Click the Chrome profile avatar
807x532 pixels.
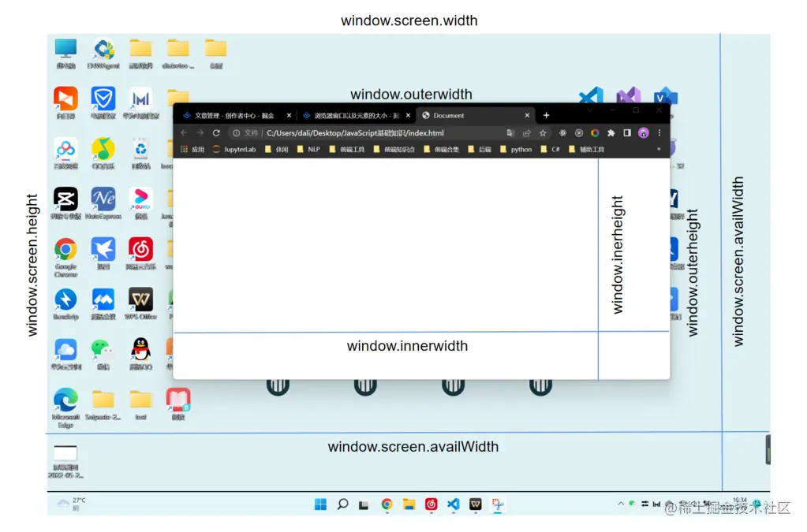644,133
